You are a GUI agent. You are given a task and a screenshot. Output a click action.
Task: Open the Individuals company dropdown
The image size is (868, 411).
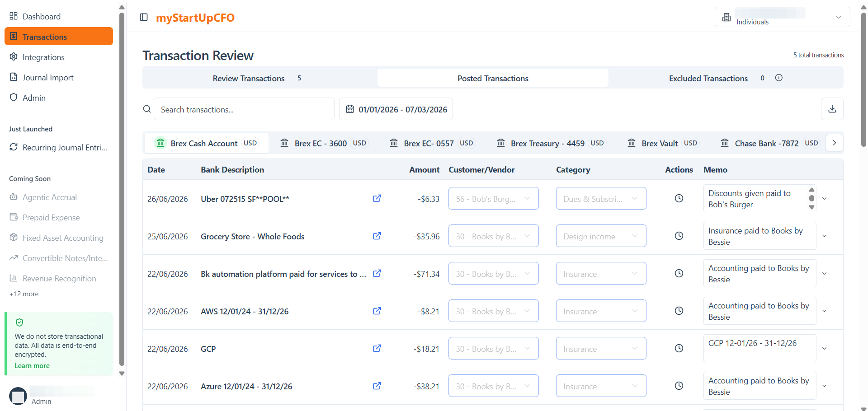[782, 17]
